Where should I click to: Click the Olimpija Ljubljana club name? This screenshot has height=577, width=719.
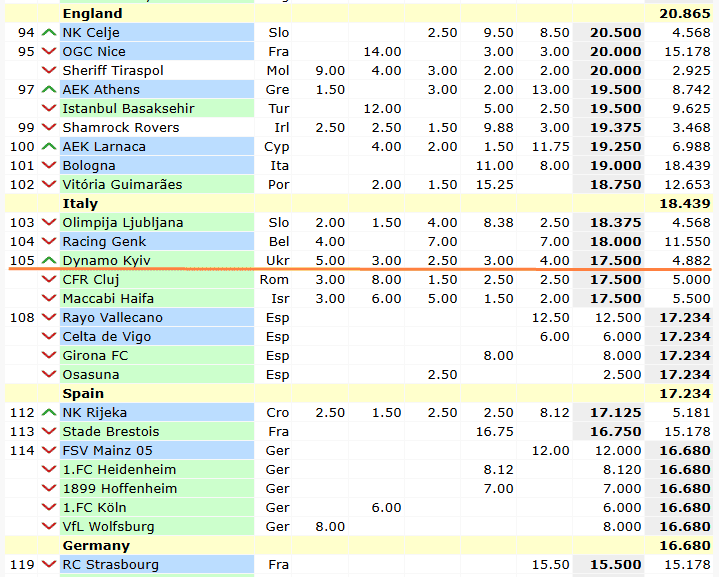click(123, 223)
